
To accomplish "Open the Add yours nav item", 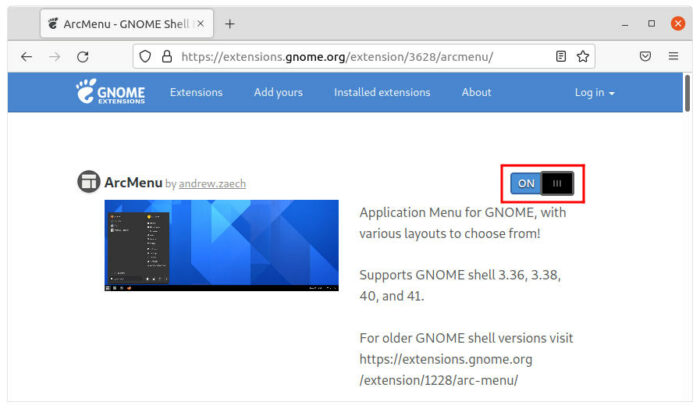I will pyautogui.click(x=278, y=92).
